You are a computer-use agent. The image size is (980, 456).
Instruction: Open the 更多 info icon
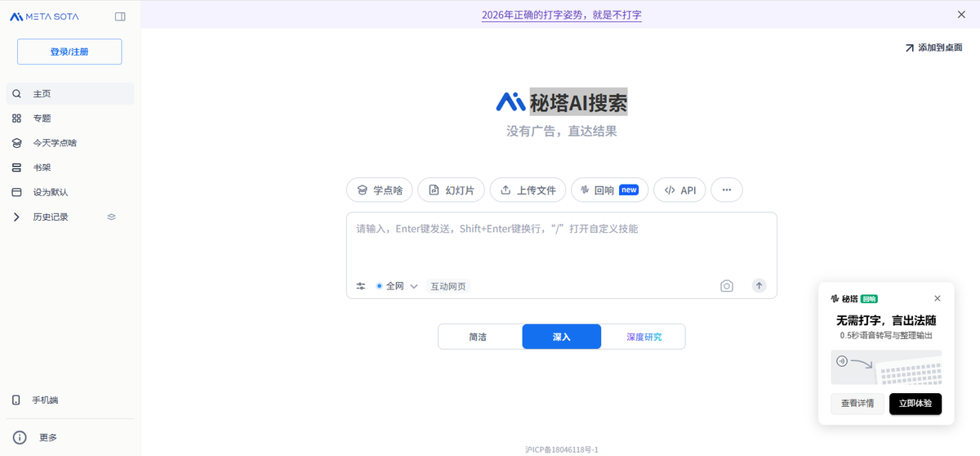coord(20,437)
